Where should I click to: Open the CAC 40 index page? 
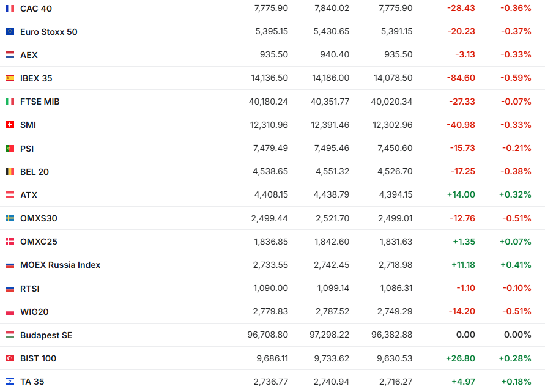pos(36,8)
